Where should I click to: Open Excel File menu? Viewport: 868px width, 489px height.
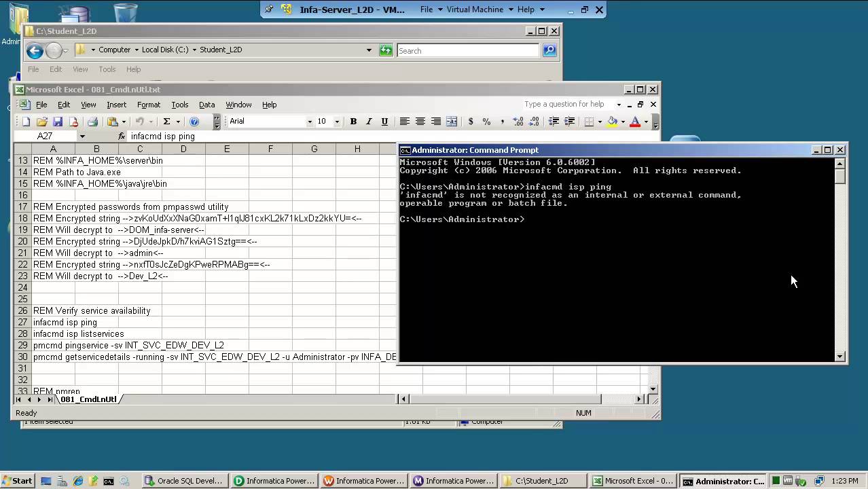point(41,105)
